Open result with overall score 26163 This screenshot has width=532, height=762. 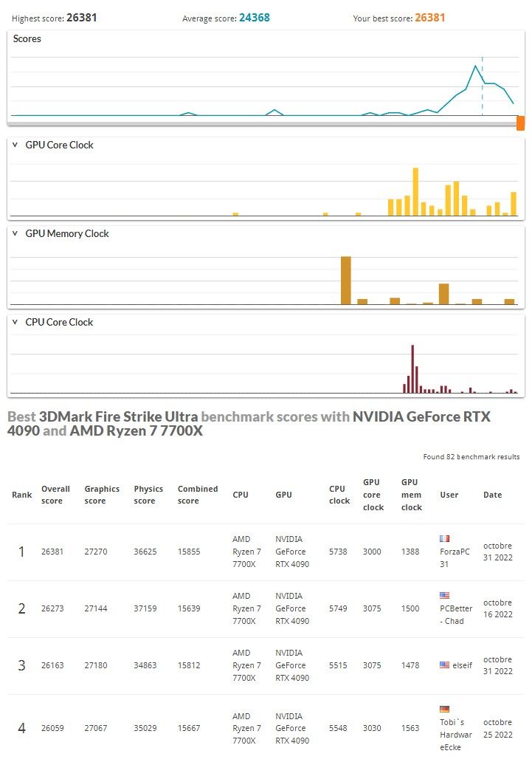tap(52, 665)
